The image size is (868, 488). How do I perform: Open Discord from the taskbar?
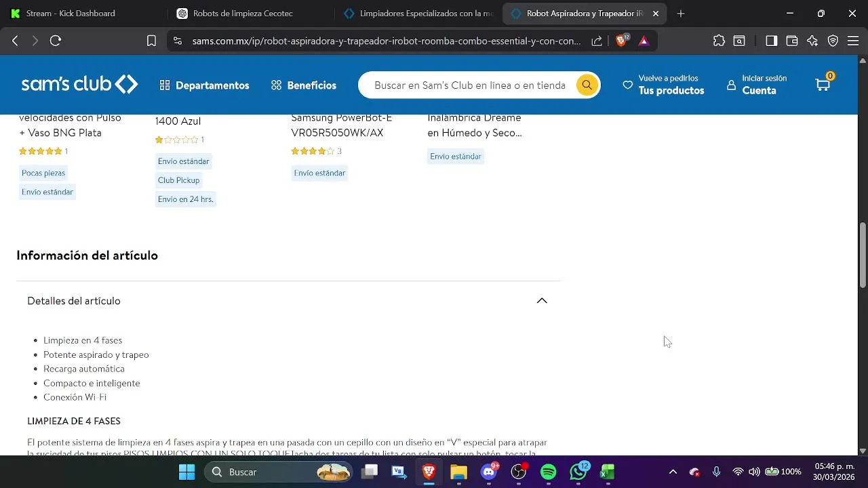(x=489, y=472)
